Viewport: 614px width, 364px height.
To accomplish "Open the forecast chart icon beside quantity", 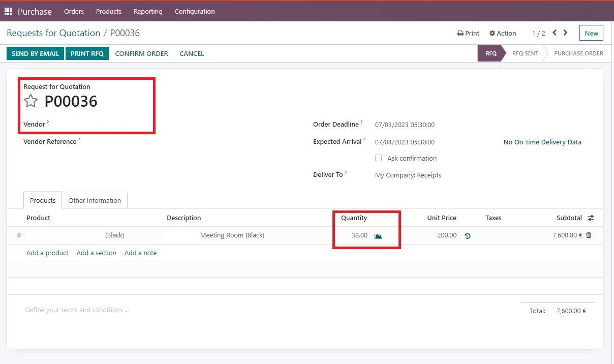I will [378, 235].
